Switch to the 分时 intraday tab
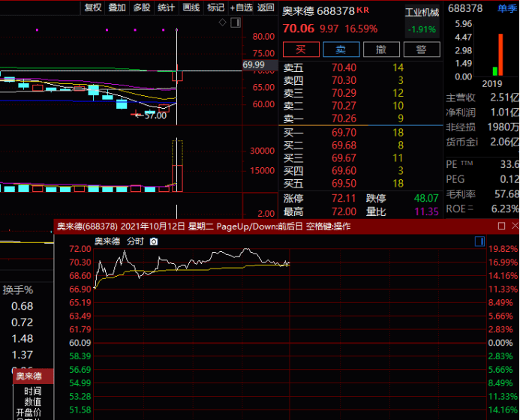Image resolution: width=520 pixels, height=420 pixels. pyautogui.click(x=135, y=241)
